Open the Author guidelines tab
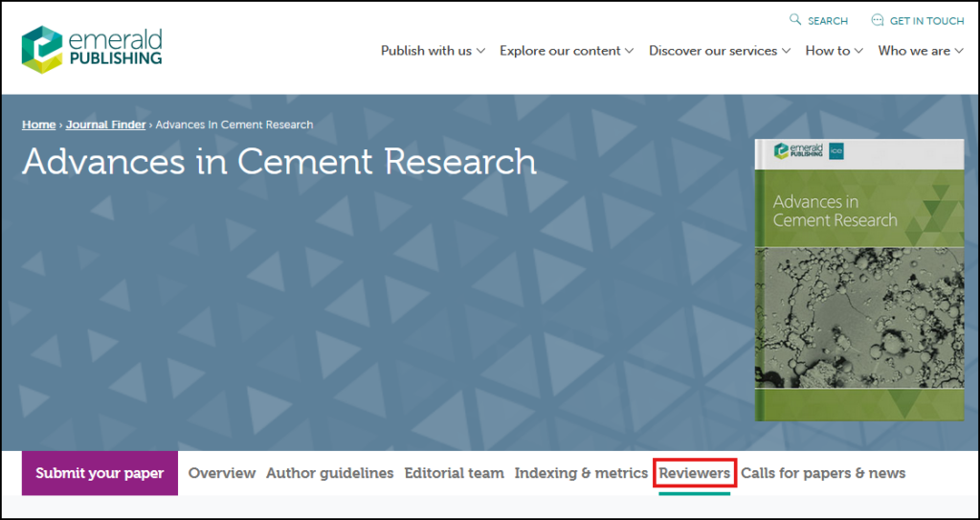This screenshot has width=980, height=520. click(329, 473)
